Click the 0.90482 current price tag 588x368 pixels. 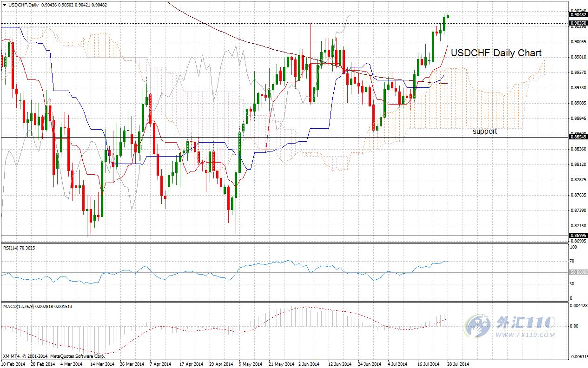click(578, 15)
